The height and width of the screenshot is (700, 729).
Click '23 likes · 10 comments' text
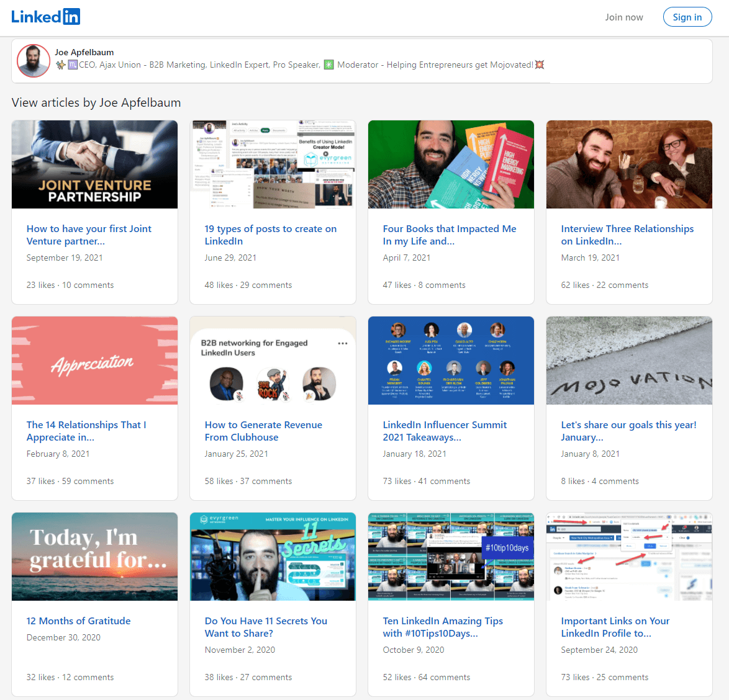pyautogui.click(x=70, y=285)
